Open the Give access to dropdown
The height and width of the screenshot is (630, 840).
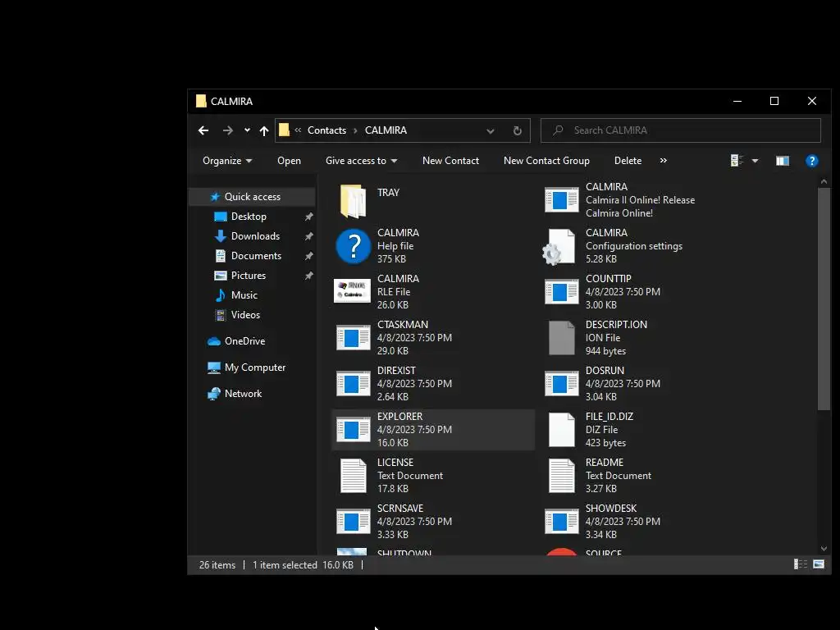361,161
